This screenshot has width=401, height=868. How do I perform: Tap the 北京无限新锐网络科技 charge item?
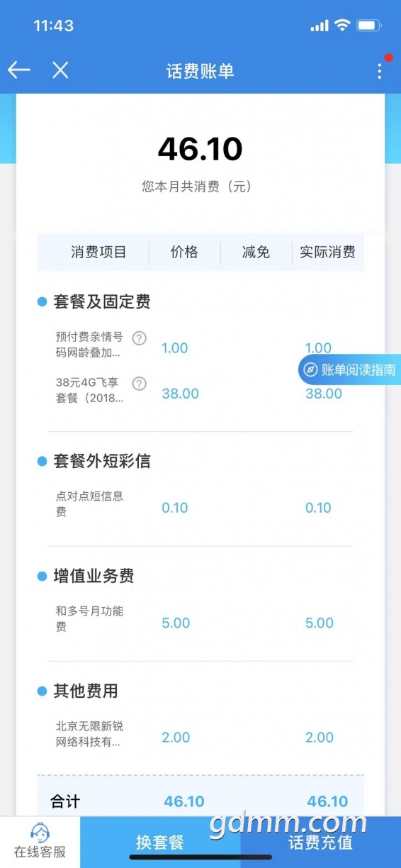tap(90, 735)
